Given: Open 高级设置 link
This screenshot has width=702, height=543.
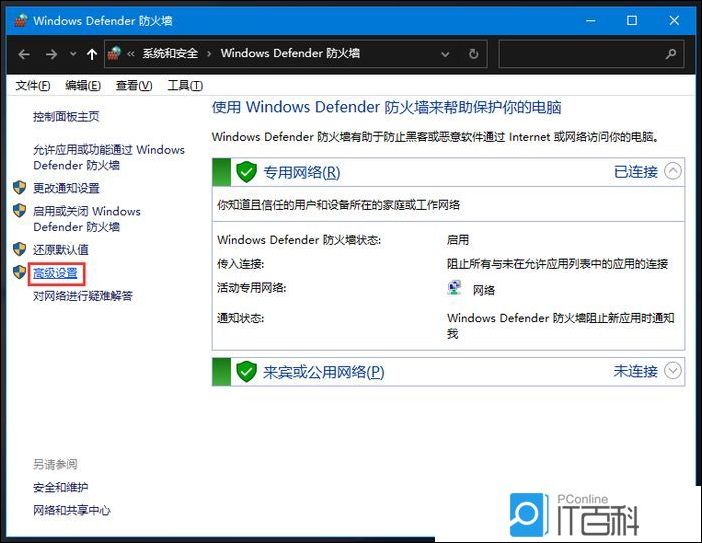Looking at the screenshot, I should pos(56,273).
